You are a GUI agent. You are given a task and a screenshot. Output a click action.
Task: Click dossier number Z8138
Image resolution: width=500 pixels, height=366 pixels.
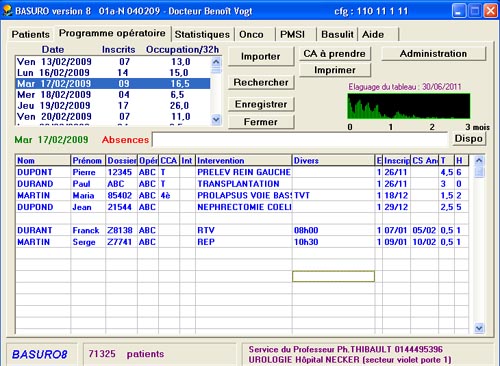(121, 231)
